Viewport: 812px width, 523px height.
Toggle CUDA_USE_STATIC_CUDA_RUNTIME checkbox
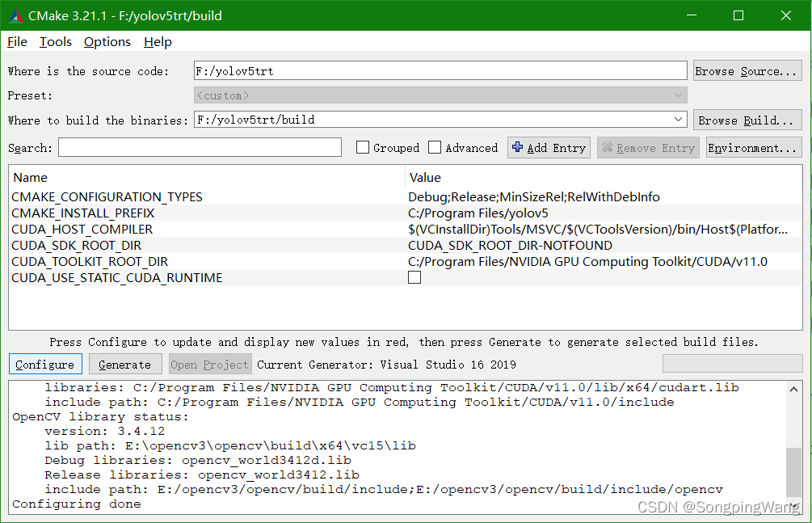point(414,278)
